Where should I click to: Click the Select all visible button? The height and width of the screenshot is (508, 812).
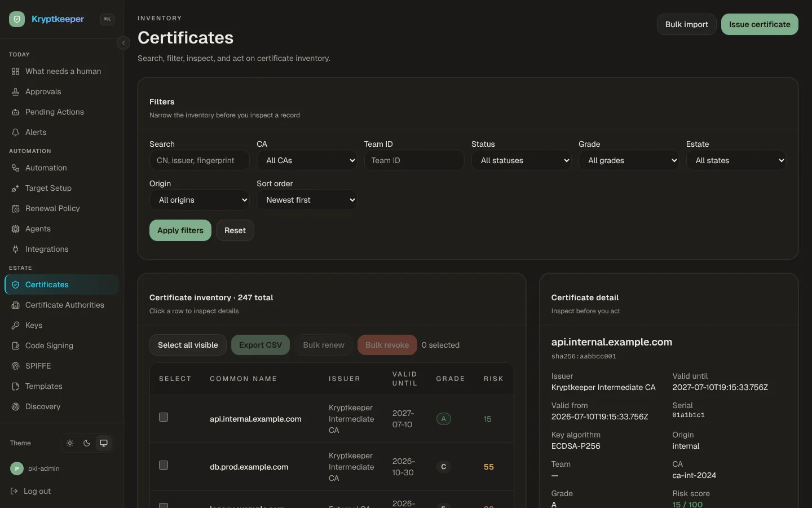click(188, 345)
